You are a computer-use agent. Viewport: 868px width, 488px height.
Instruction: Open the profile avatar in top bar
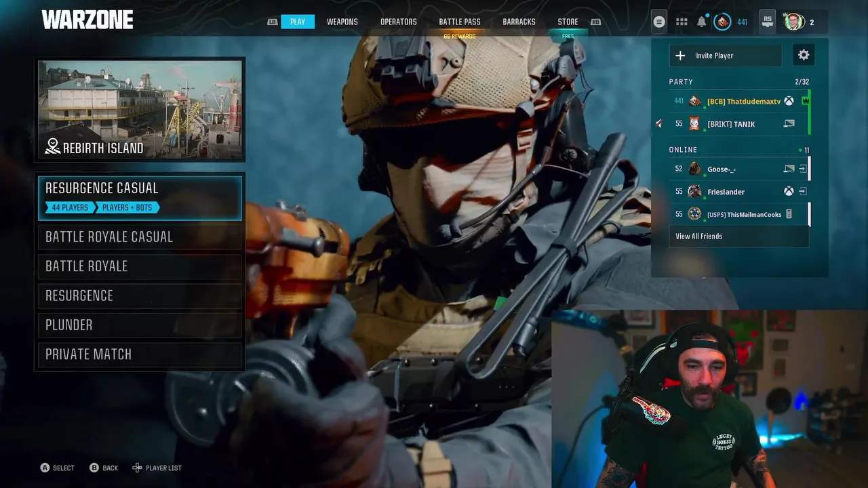794,22
